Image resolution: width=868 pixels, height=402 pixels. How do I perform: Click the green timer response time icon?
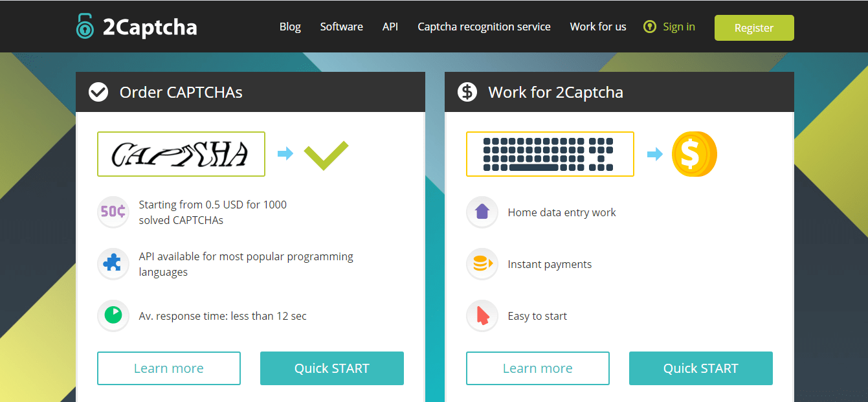(113, 316)
